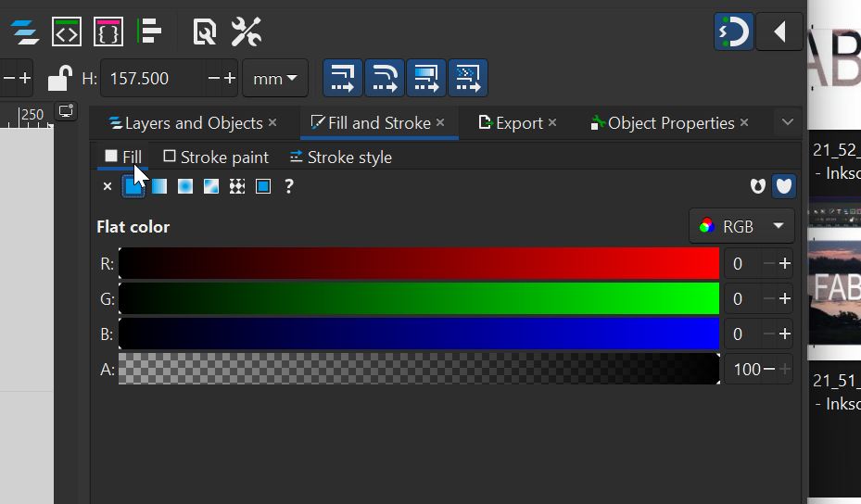Choose mesh gradient fill icon
Image resolution: width=861 pixels, height=504 pixels.
coord(211,186)
